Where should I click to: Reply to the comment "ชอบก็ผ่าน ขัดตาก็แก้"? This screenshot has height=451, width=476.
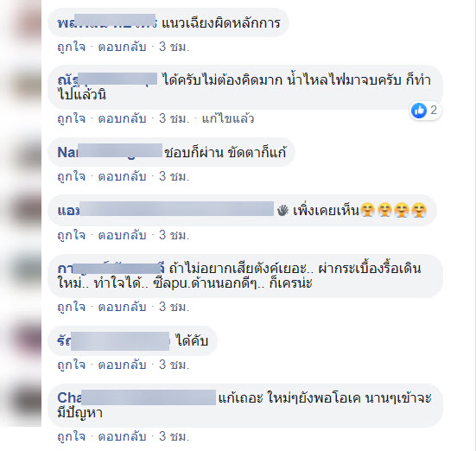click(122, 176)
